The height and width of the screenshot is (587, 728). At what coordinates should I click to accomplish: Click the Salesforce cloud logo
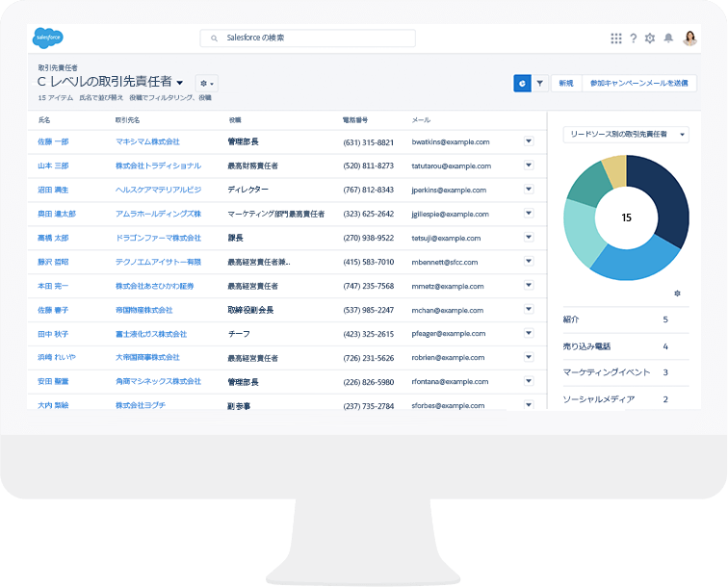(x=48, y=38)
